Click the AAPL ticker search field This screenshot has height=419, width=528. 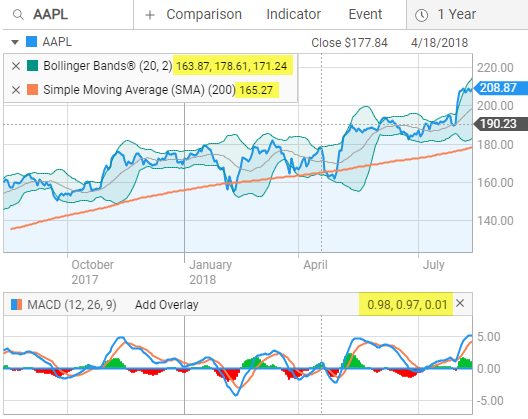pos(67,14)
